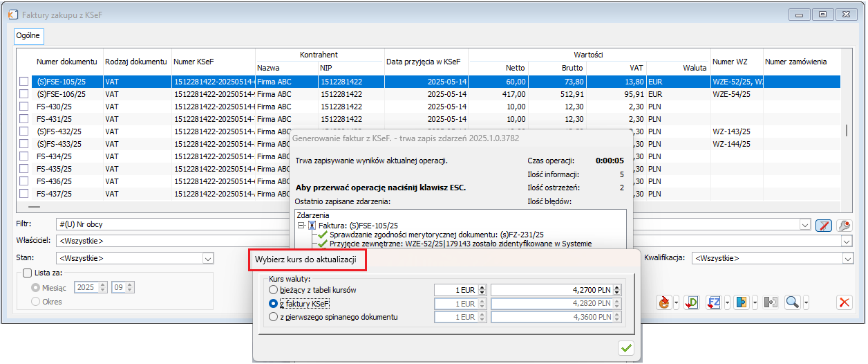The height and width of the screenshot is (364, 868).
Task: Click the filter funnel icon
Action: tap(823, 225)
